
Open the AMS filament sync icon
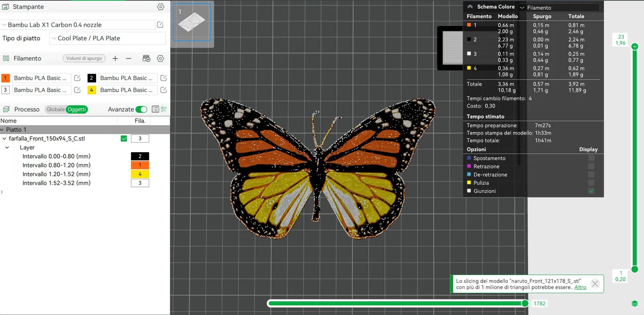click(147, 58)
